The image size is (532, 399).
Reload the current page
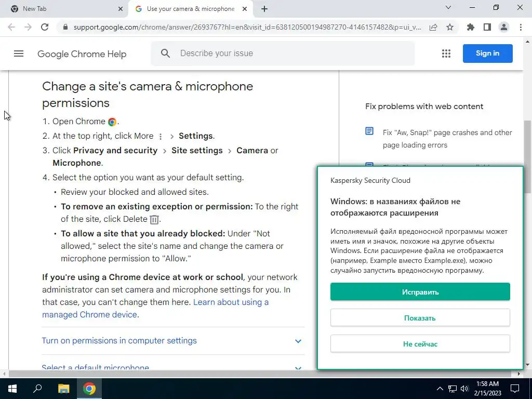click(x=45, y=27)
